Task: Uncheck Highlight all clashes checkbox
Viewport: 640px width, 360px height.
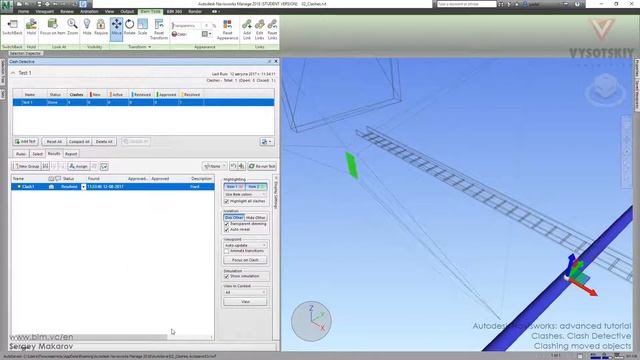Action: [x=227, y=201]
